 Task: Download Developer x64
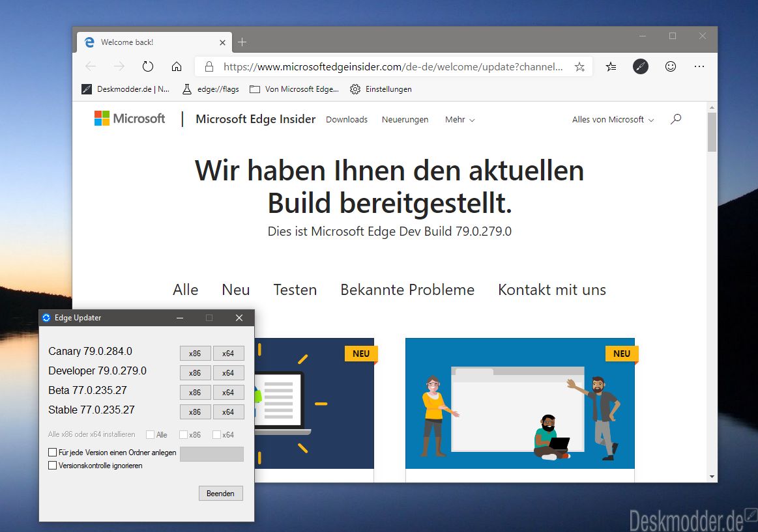point(228,372)
